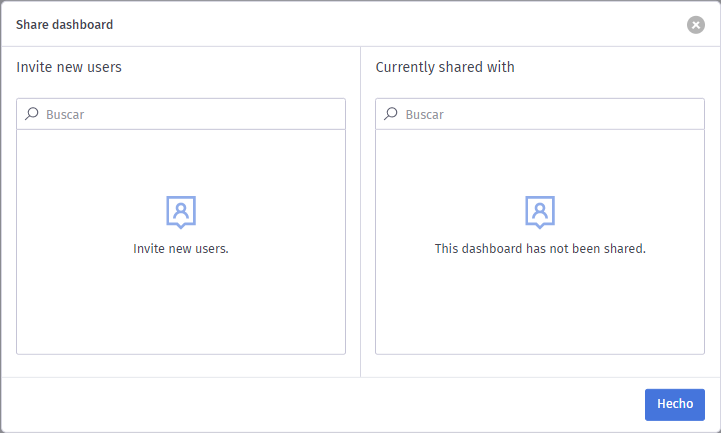Click the 'Share dashboard' dialog title

[x=64, y=25]
